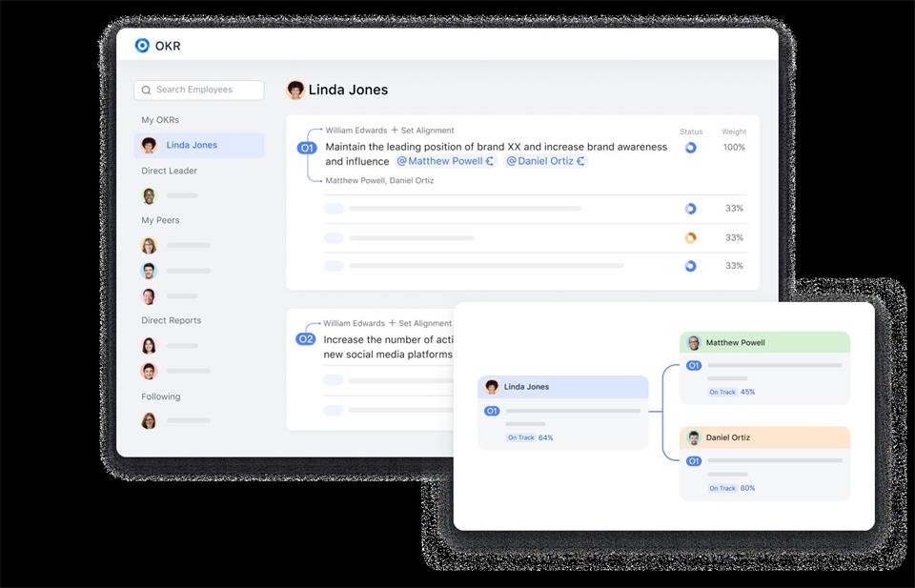The width and height of the screenshot is (915, 588).
Task: Click the Search Employees input field
Action: tap(199, 90)
